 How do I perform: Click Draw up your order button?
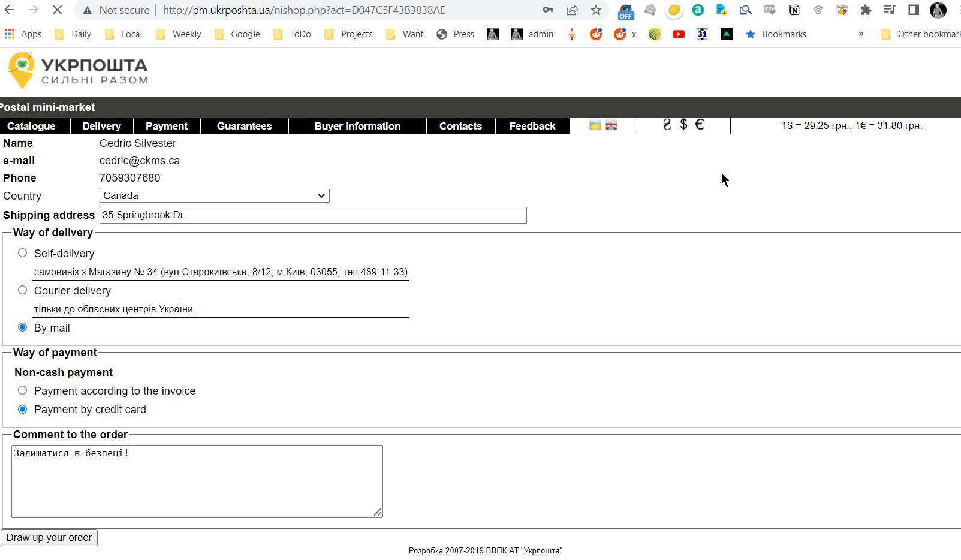tap(49, 538)
